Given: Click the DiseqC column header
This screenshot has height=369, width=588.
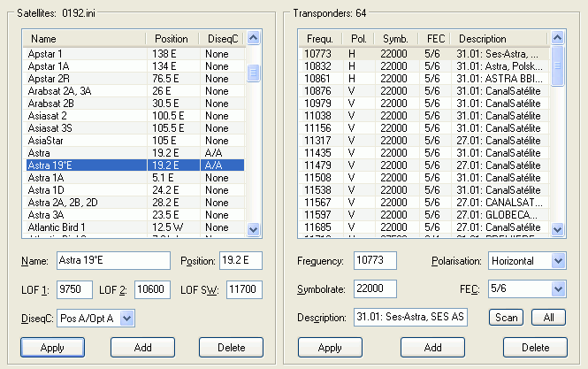Looking at the screenshot, I should tap(221, 39).
